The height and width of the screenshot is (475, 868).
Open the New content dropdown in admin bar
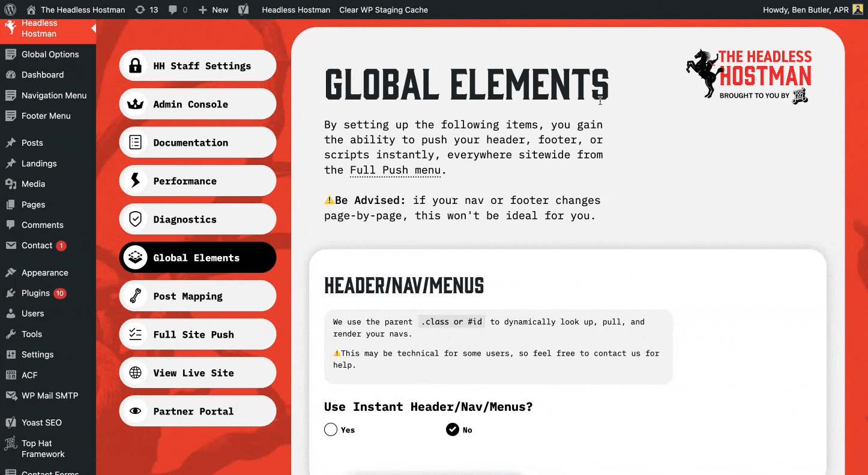[213, 9]
